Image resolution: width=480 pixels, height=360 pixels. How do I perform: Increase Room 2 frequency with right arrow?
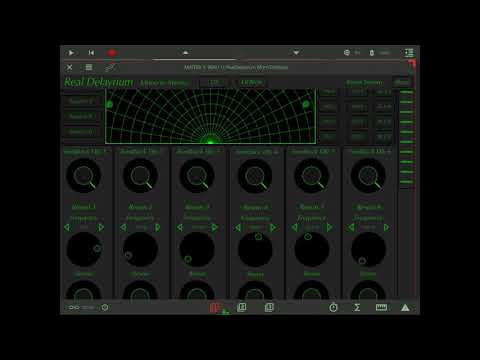157,228
